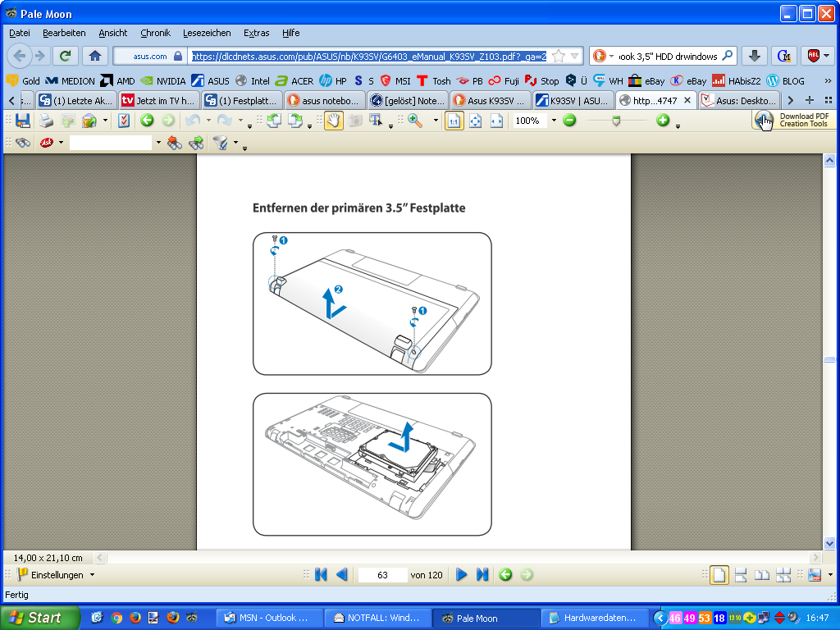Print the document via the printer icon

(47, 121)
